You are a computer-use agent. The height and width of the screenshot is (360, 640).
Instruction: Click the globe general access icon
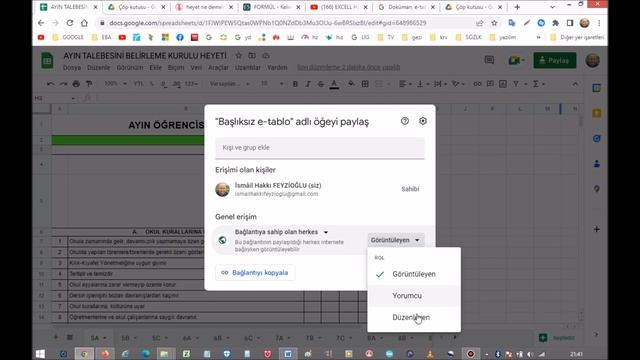click(x=222, y=240)
